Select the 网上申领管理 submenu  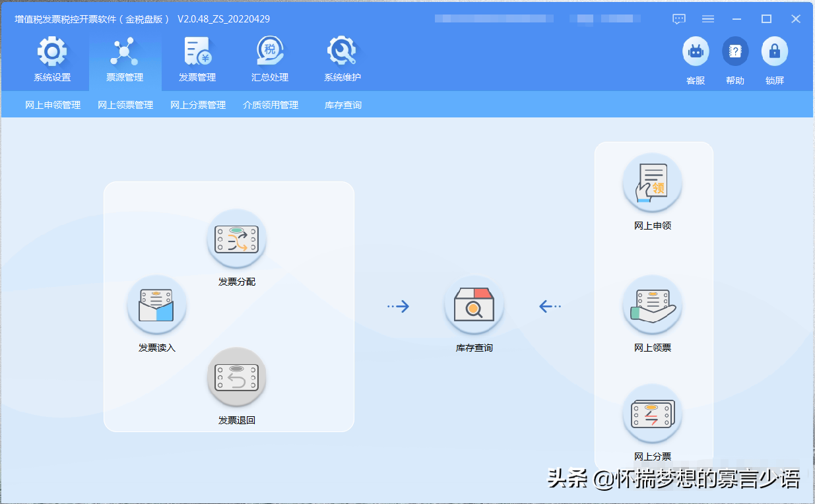(53, 105)
